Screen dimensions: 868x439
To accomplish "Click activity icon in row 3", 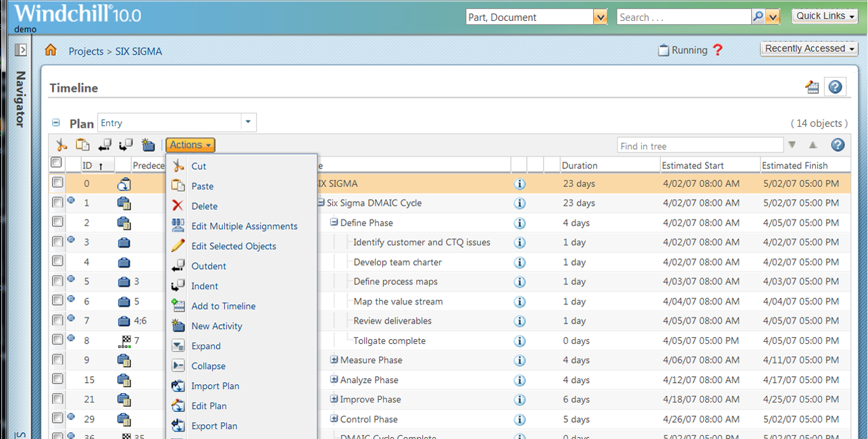I will coord(124,242).
